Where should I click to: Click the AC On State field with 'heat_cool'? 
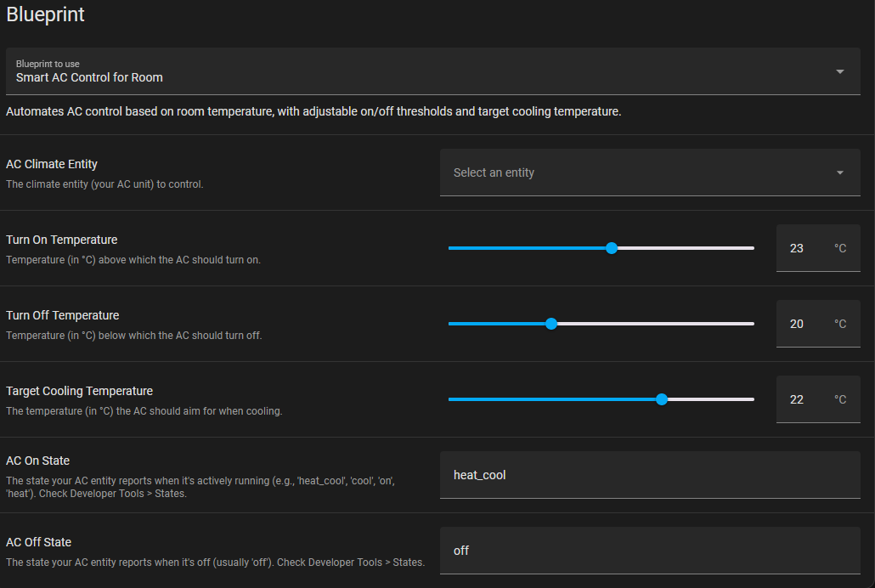click(650, 475)
